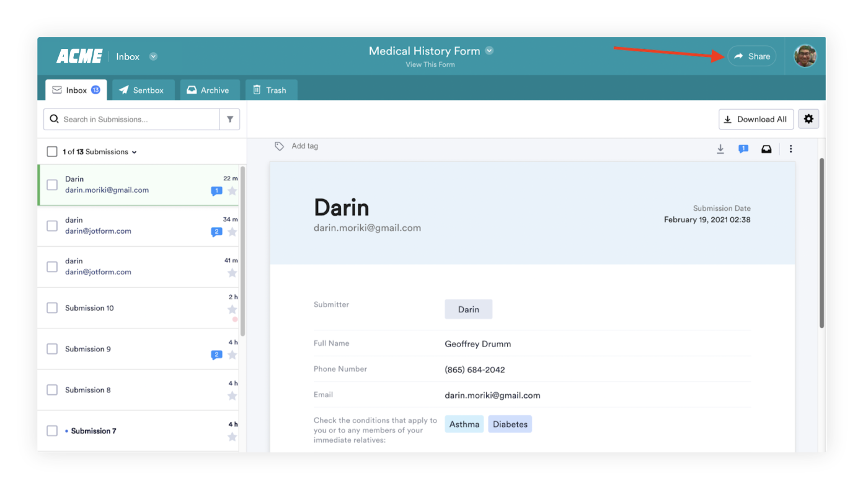Open comment badge on Darin 22 m row

[216, 191]
